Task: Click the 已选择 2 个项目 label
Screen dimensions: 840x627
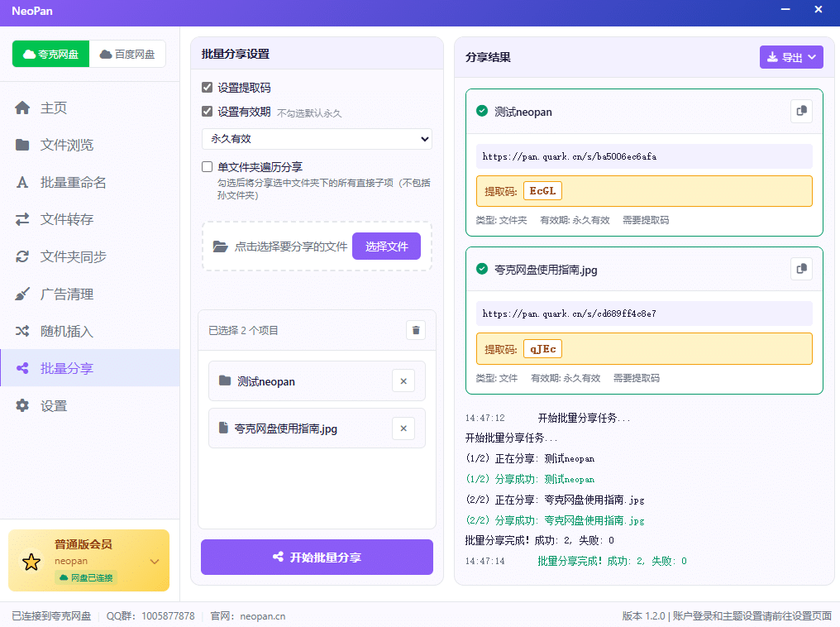Action: click(243, 330)
